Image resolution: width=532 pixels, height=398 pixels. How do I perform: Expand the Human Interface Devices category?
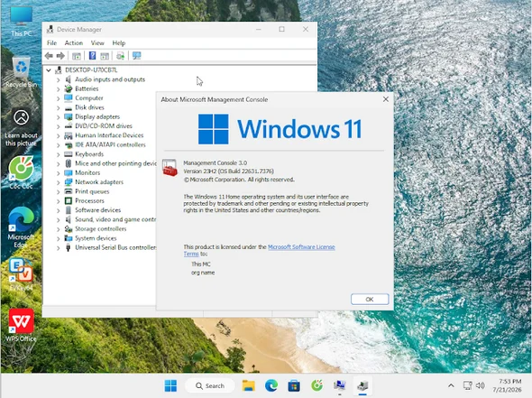coord(58,136)
